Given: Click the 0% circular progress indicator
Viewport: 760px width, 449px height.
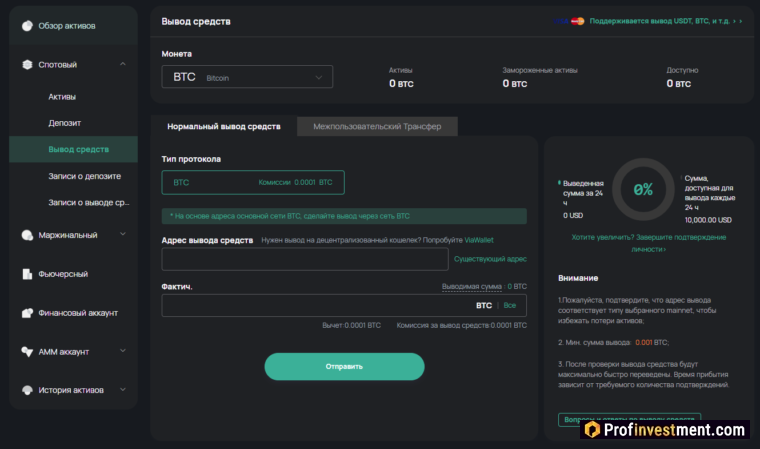Looking at the screenshot, I should click(643, 190).
